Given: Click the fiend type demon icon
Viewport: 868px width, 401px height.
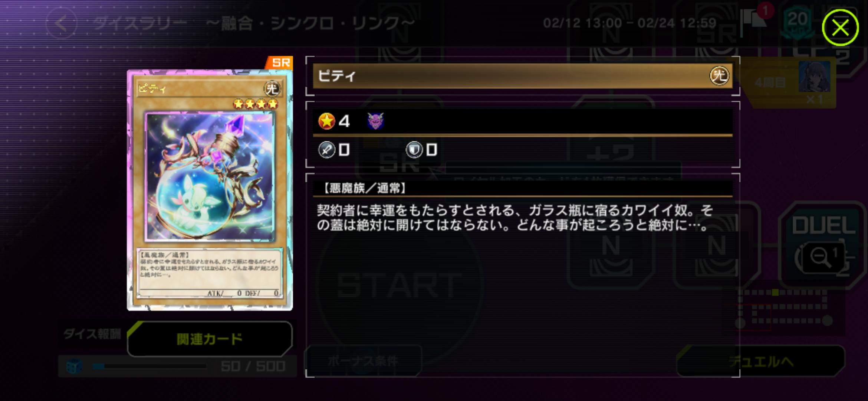Looking at the screenshot, I should [x=375, y=121].
